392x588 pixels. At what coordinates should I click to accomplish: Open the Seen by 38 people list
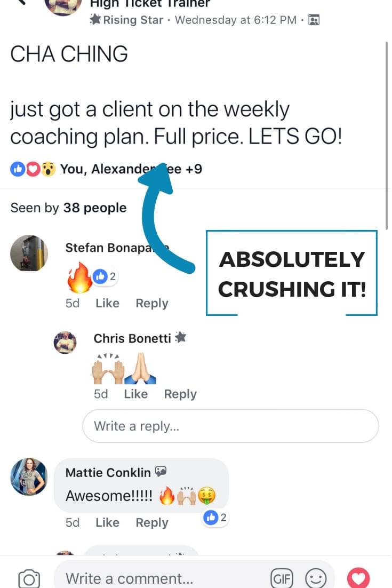pos(69,208)
